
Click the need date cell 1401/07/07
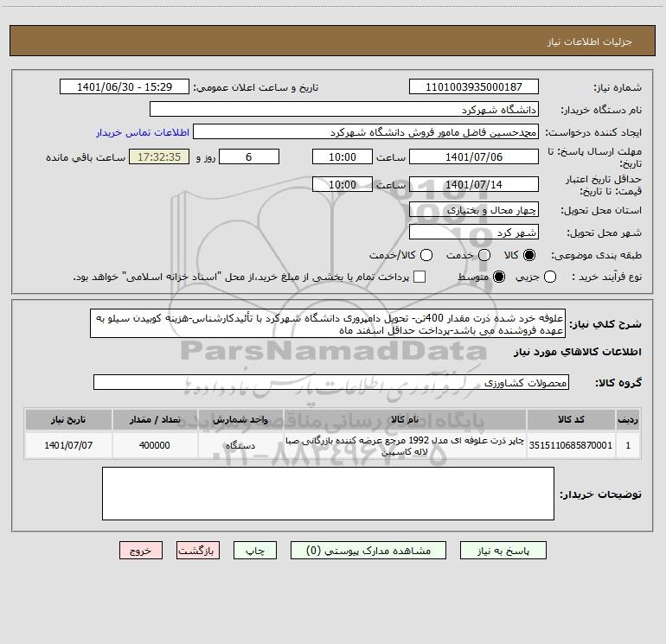(68, 445)
